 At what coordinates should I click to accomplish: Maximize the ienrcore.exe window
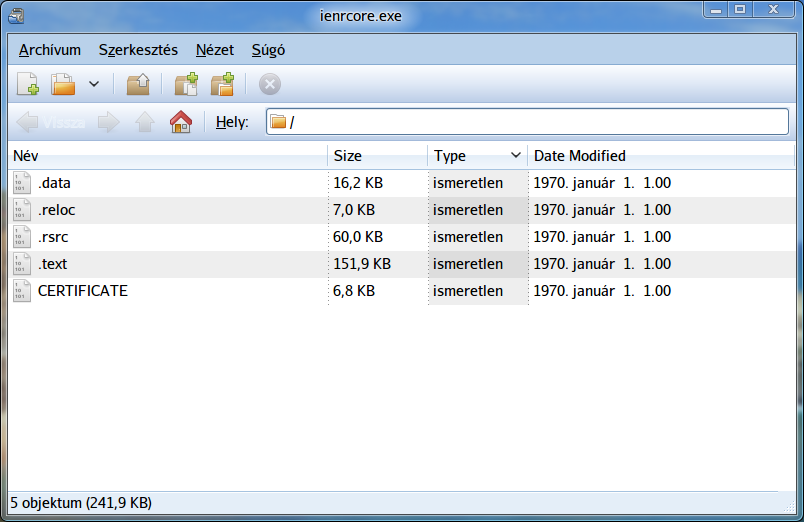point(740,10)
